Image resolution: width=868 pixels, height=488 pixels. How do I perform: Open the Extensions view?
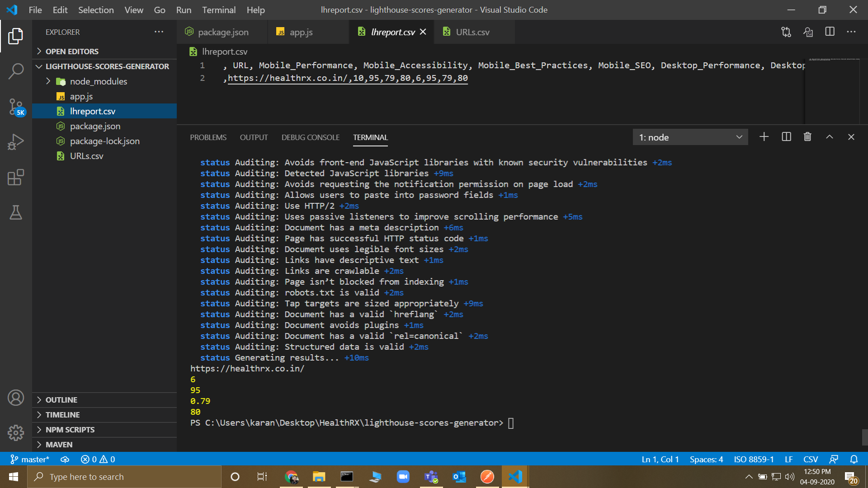coord(16,177)
